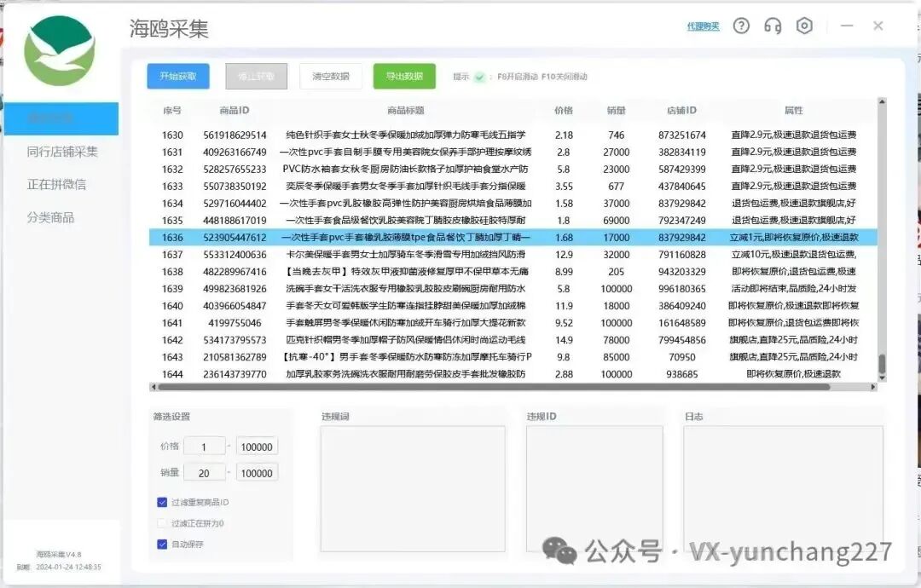Click the table's horizontal scrollbar thumb
The image size is (921, 588).
point(494,387)
